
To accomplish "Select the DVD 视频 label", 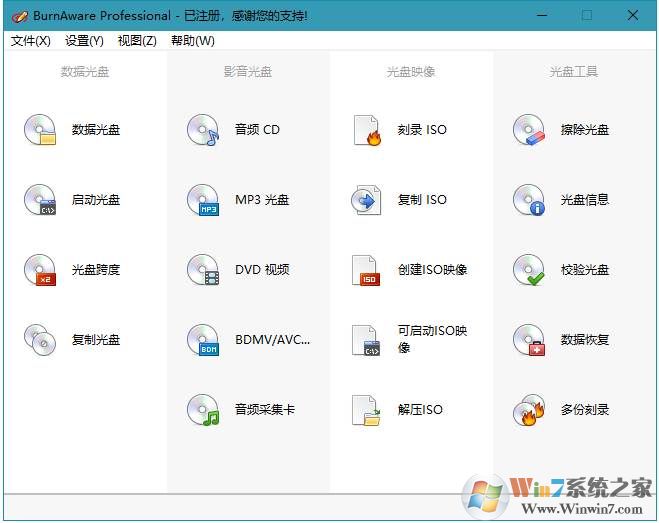I will tap(262, 270).
